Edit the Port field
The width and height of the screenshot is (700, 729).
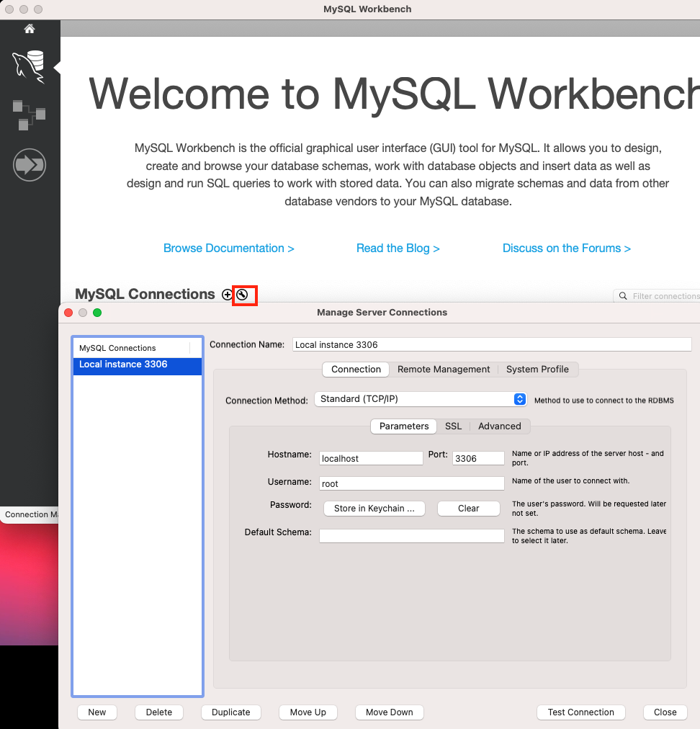click(x=478, y=458)
